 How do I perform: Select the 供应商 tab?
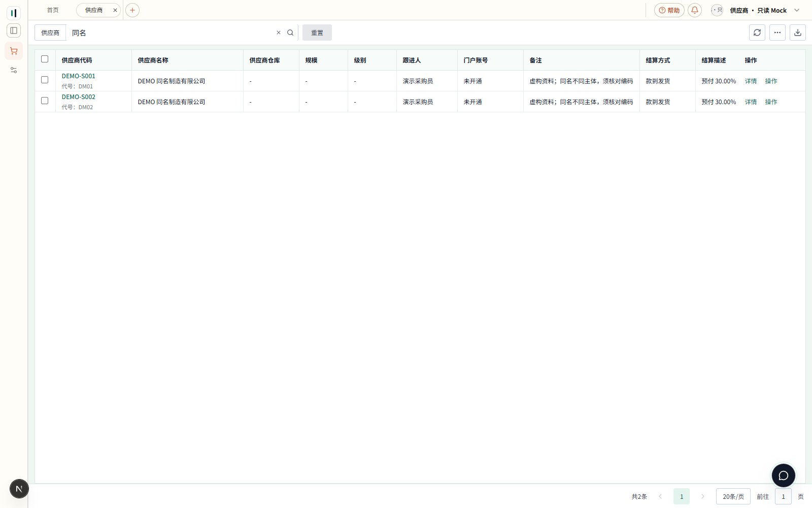coord(94,10)
